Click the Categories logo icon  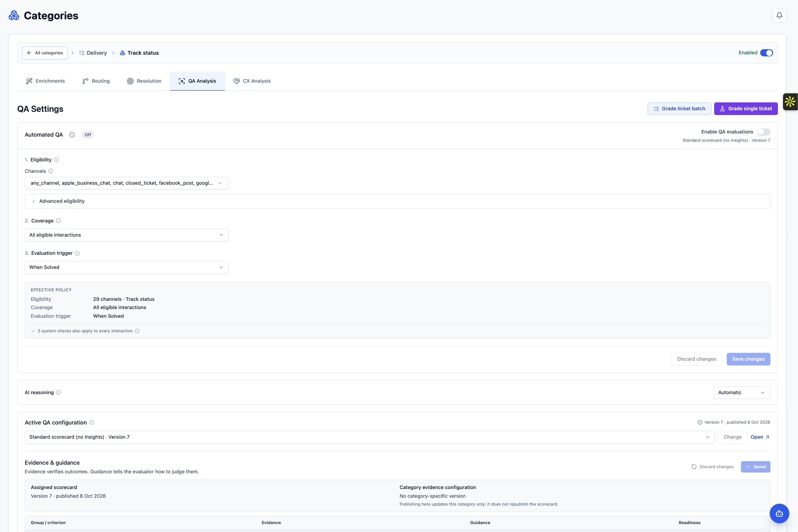[x=14, y=15]
